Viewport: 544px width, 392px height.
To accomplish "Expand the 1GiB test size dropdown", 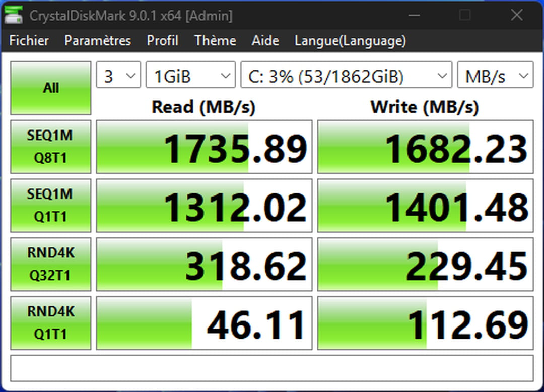I will click(190, 75).
